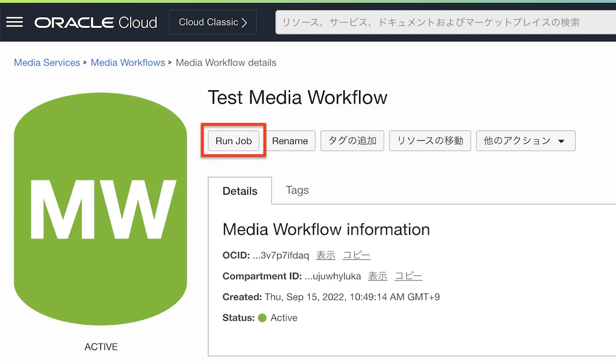The width and height of the screenshot is (616, 364).
Task: Click the Active status text
Action: point(284,318)
